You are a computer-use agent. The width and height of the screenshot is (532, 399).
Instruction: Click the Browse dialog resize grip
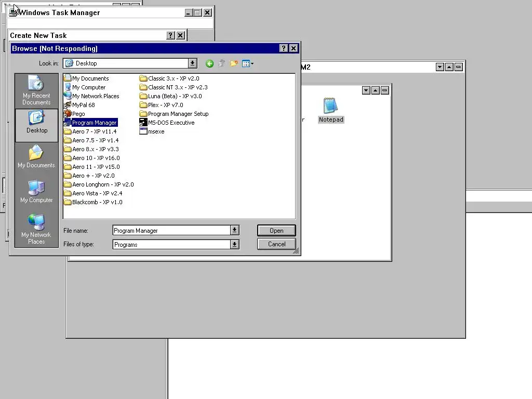(296, 251)
